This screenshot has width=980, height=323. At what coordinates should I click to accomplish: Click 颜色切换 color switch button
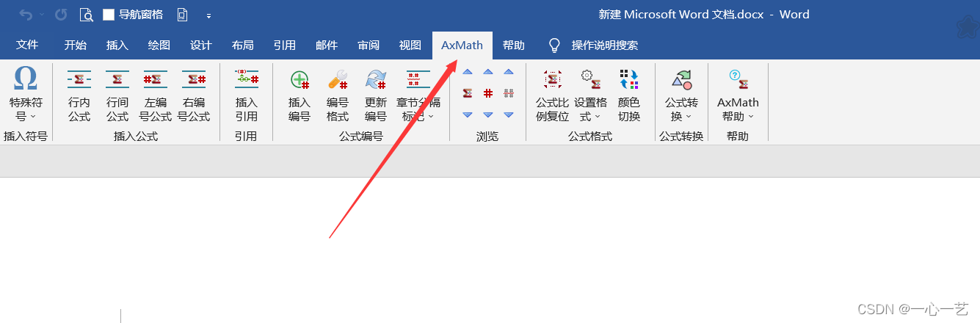(x=629, y=95)
